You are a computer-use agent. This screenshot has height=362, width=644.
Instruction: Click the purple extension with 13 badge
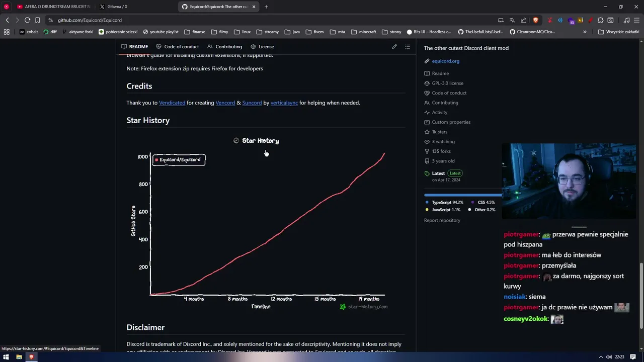pos(571,20)
